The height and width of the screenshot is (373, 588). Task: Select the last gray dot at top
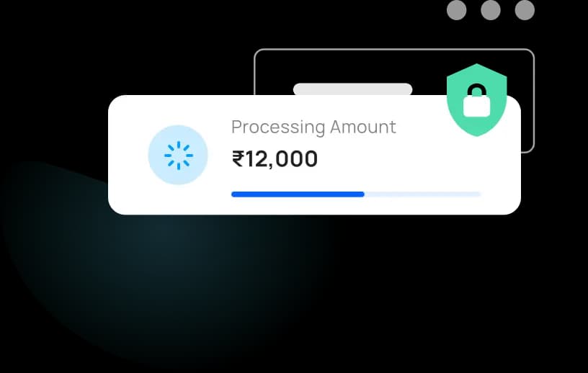(525, 10)
